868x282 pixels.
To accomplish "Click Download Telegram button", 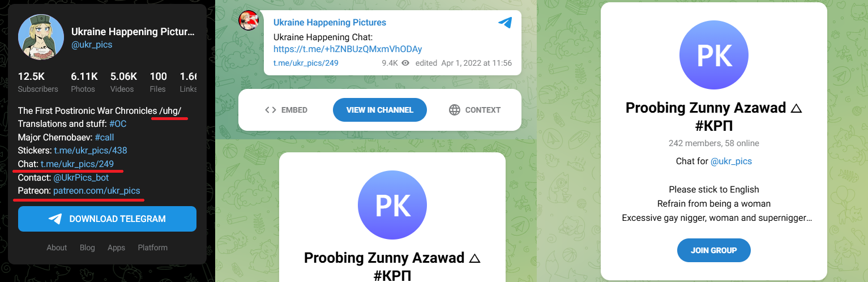I will pos(107,219).
